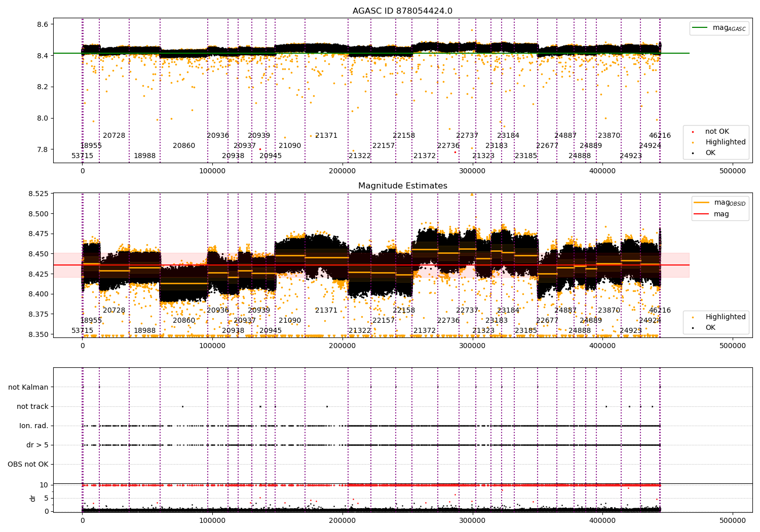Click obsid label 18955 in the top plot

click(x=91, y=145)
